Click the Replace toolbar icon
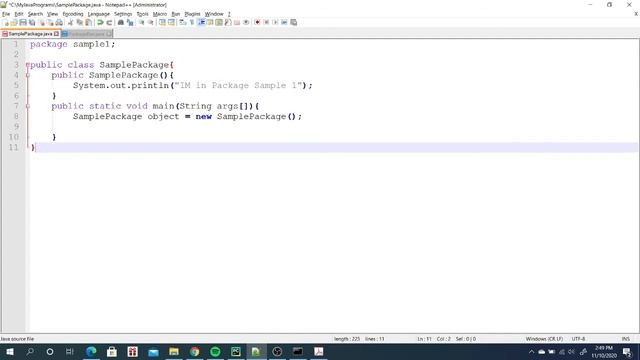Image resolution: width=640 pixels, height=360 pixels. point(130,22)
